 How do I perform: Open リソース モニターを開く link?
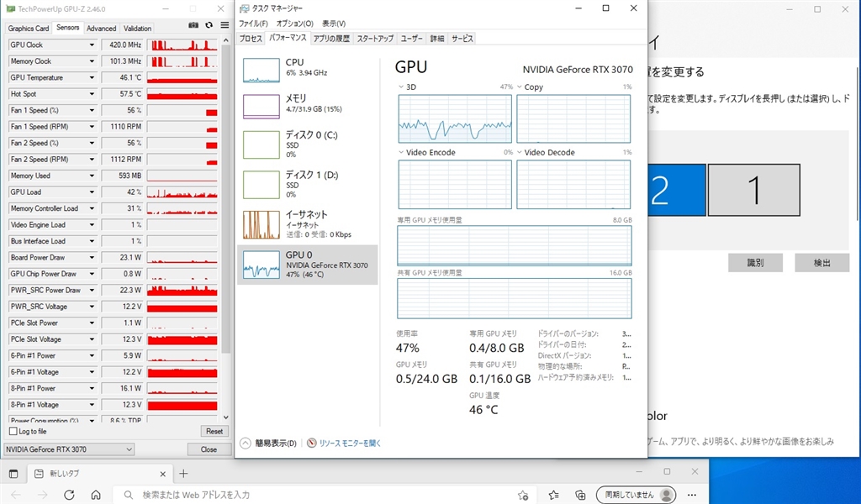click(x=350, y=444)
